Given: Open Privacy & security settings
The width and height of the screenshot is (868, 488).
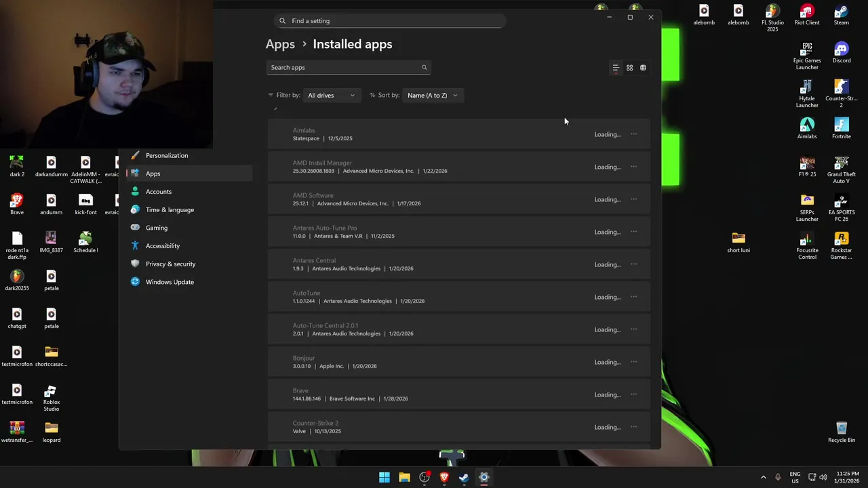Looking at the screenshot, I should tap(189, 264).
